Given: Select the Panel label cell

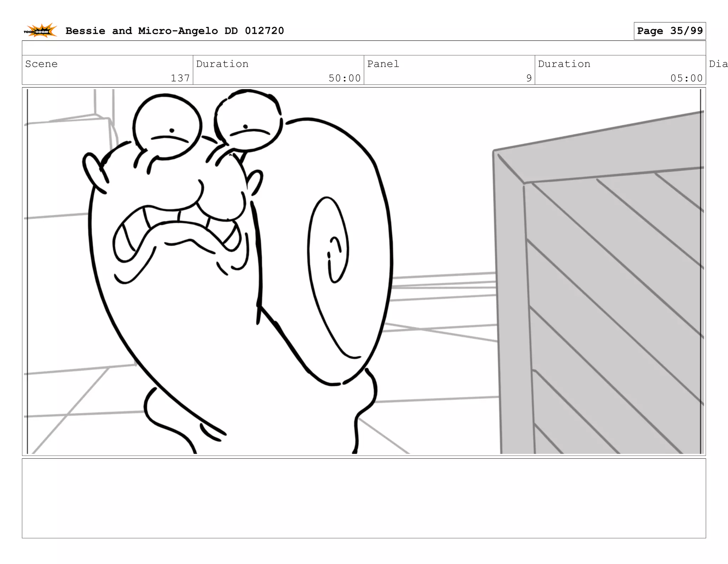Looking at the screenshot, I should tap(383, 64).
